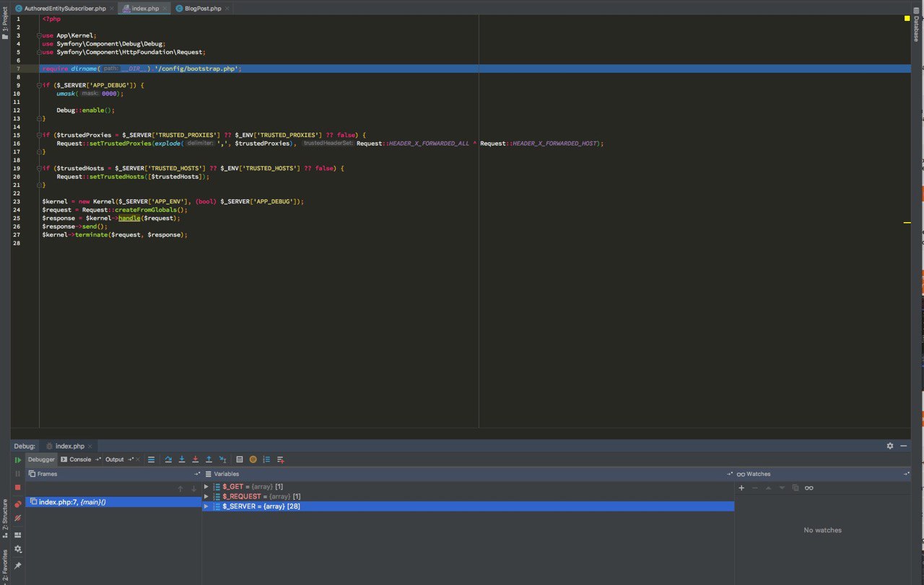Select $_REQUEST variable row
This screenshot has height=585, width=924.
[468, 496]
